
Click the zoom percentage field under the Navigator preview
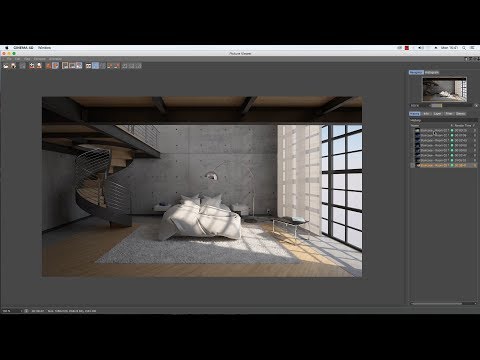[x=417, y=105]
